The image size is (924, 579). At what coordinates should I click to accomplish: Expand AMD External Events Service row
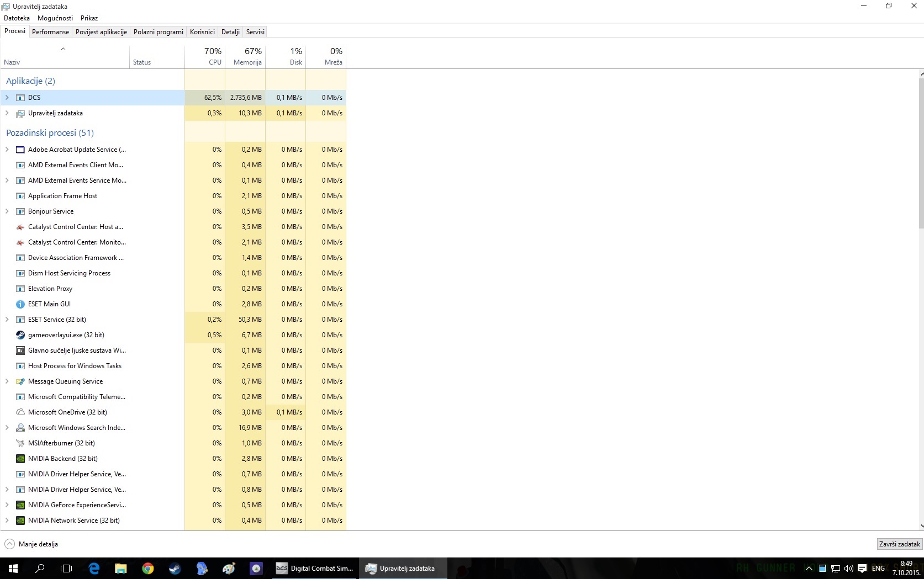point(7,180)
